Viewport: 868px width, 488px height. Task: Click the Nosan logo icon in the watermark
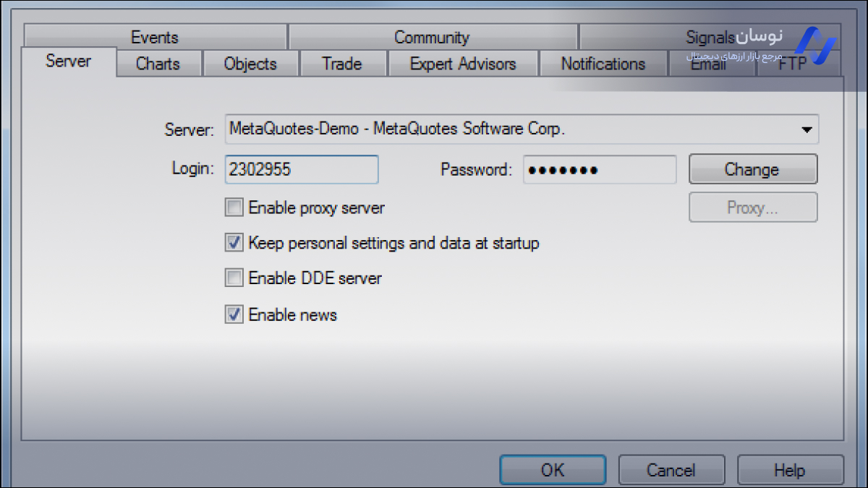point(815,42)
